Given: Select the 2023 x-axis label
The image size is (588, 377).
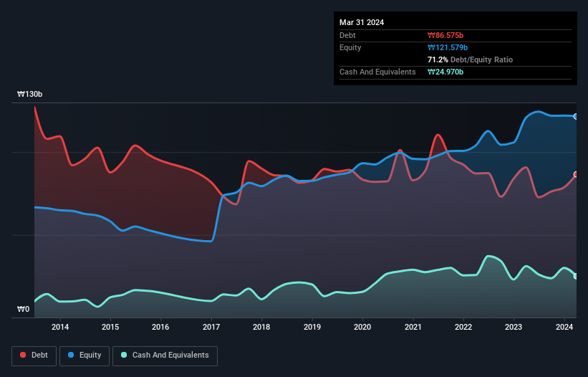Looking at the screenshot, I should (x=514, y=327).
